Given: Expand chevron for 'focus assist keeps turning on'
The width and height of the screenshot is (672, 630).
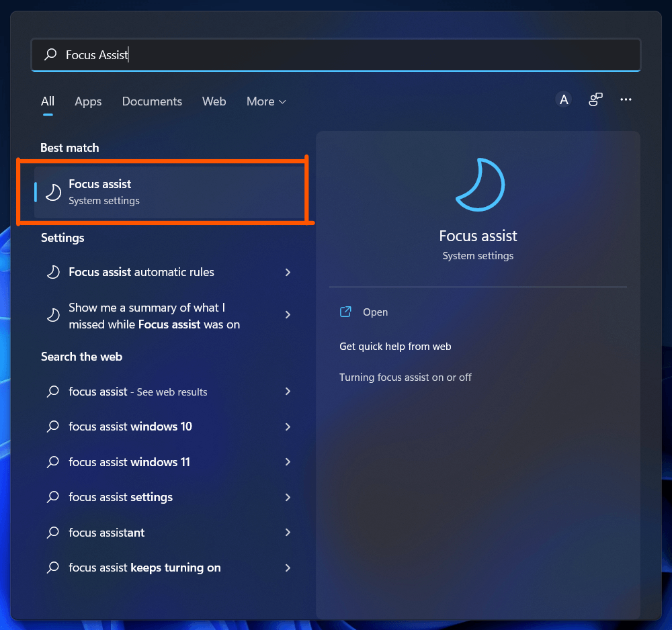Looking at the screenshot, I should tap(288, 568).
